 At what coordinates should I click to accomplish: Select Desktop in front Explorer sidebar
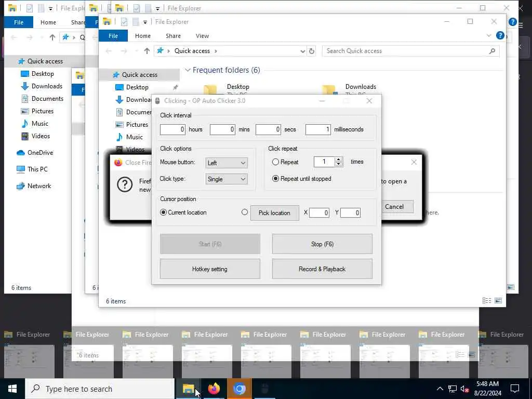coord(137,87)
